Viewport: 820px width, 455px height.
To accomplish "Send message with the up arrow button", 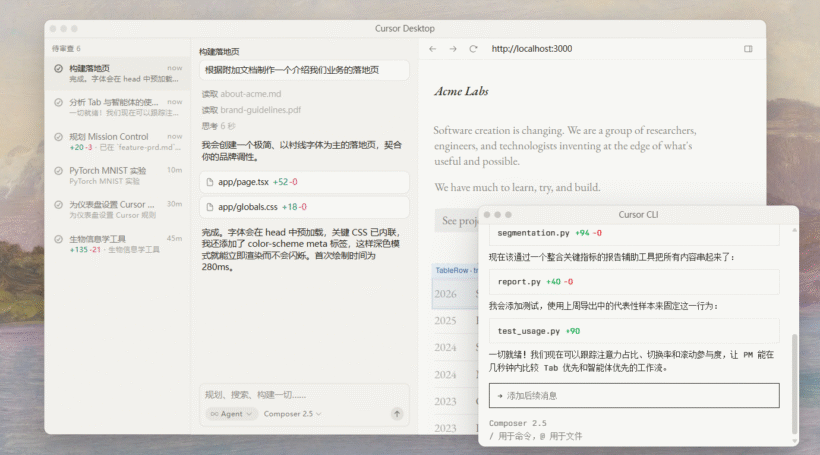I will (397, 414).
